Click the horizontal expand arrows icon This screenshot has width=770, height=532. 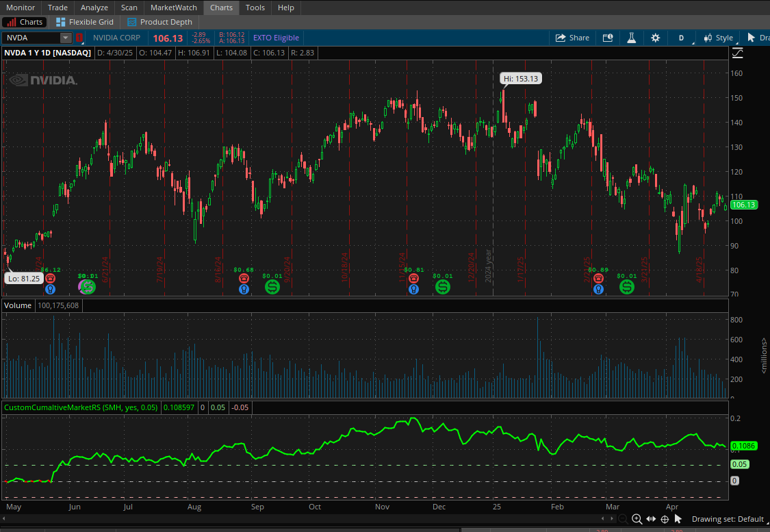651,519
